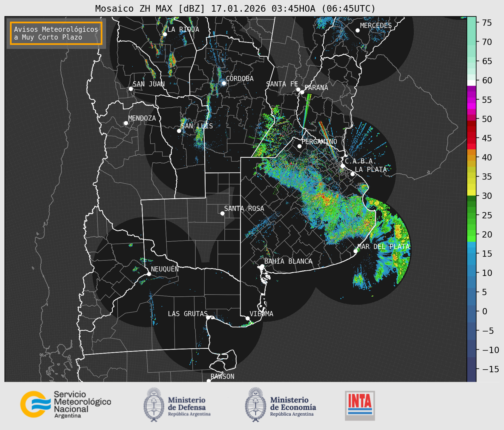The height and width of the screenshot is (430, 504).
Task: Click the La Rioja city marker
Action: pyautogui.click(x=165, y=34)
